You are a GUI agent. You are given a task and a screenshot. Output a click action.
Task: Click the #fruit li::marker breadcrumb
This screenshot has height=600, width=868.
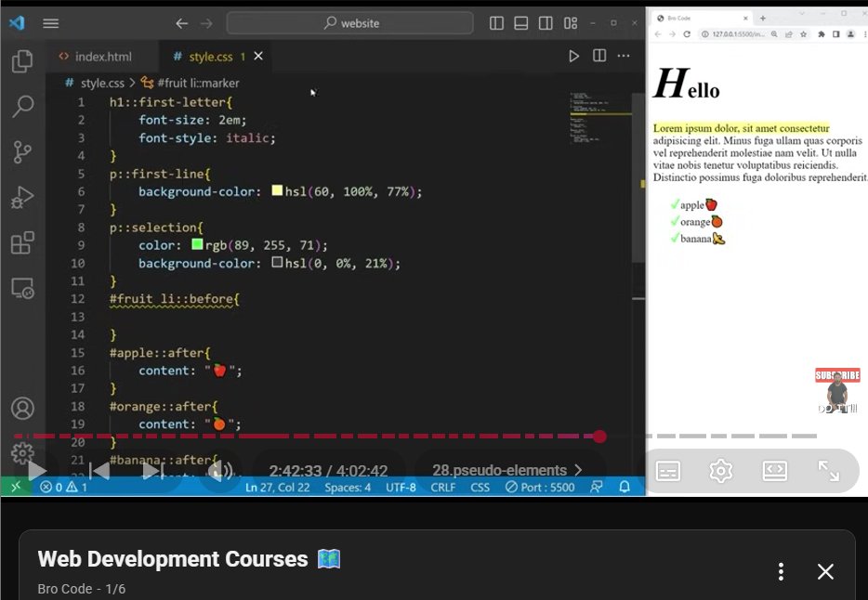tap(198, 83)
